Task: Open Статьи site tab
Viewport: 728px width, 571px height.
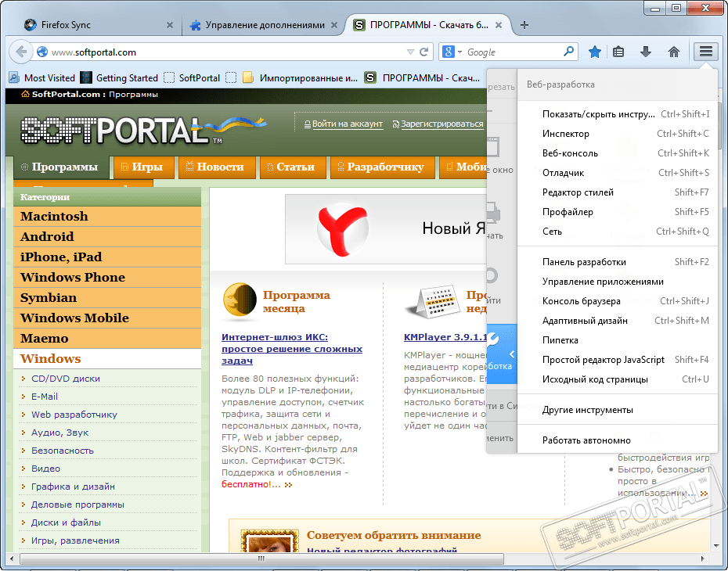Action: [x=293, y=167]
